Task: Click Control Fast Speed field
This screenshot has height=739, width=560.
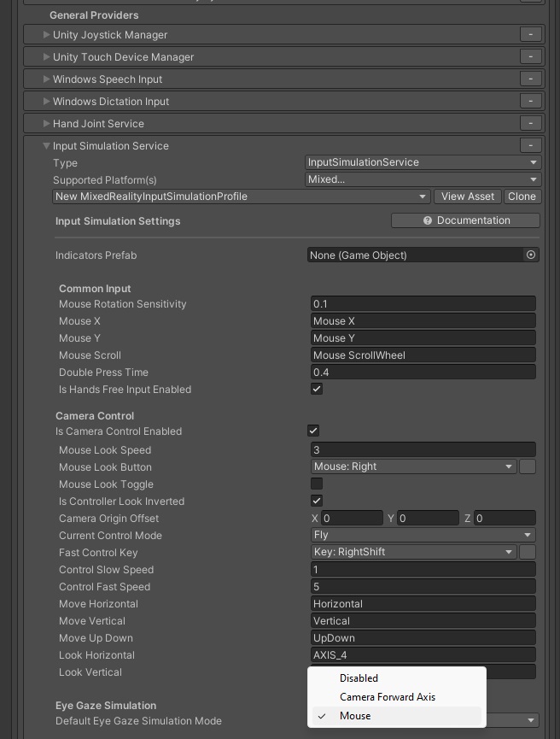Action: click(x=423, y=586)
